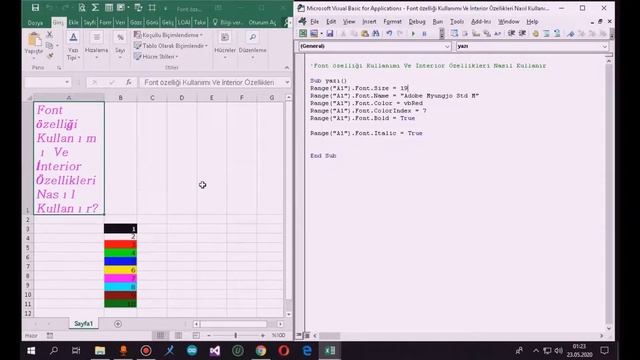Open Windows search from taskbar
The width and height of the screenshot is (640, 360).
click(53, 351)
